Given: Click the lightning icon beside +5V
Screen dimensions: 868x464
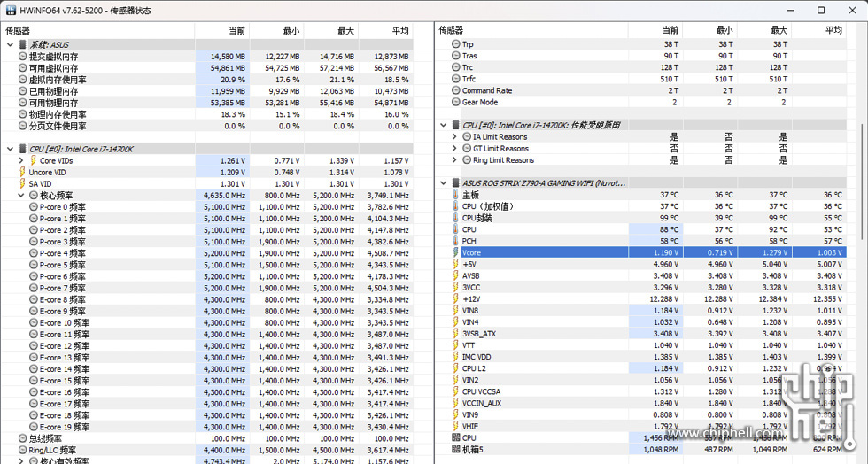Looking at the screenshot, I should tap(455, 264).
